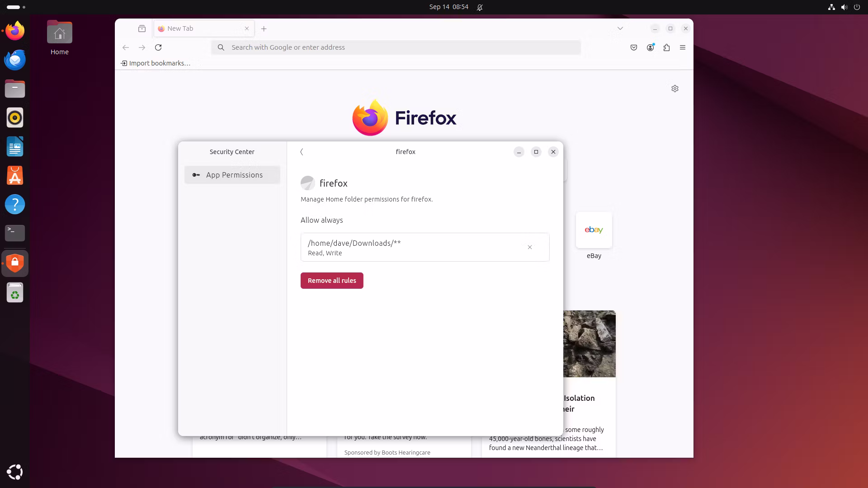Open Firefox account profile icon
The image size is (868, 488).
[x=650, y=47]
